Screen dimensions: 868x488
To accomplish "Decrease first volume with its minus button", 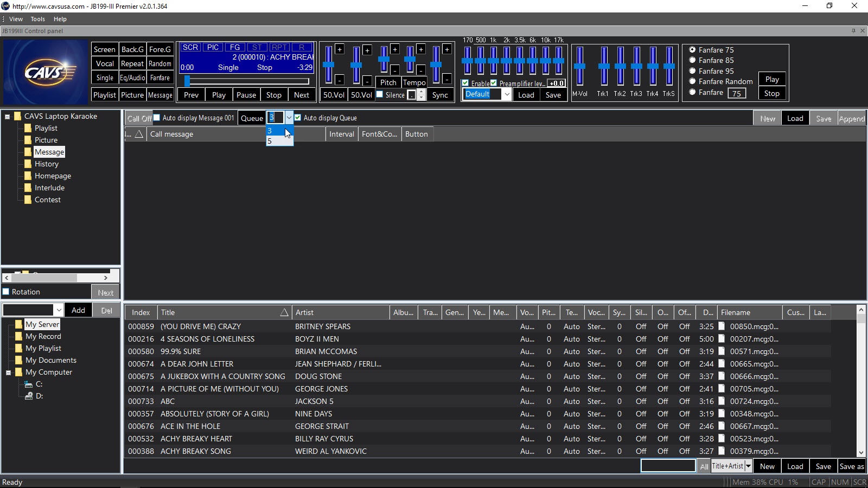I will click(x=340, y=80).
